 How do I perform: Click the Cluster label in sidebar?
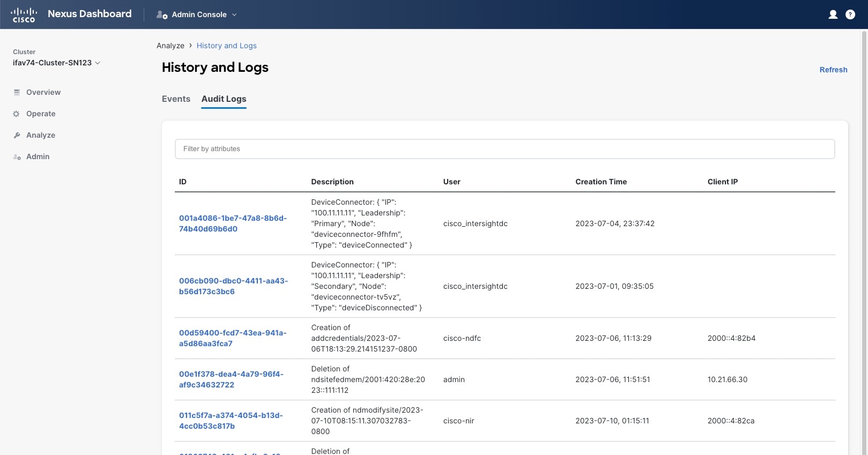coord(24,52)
